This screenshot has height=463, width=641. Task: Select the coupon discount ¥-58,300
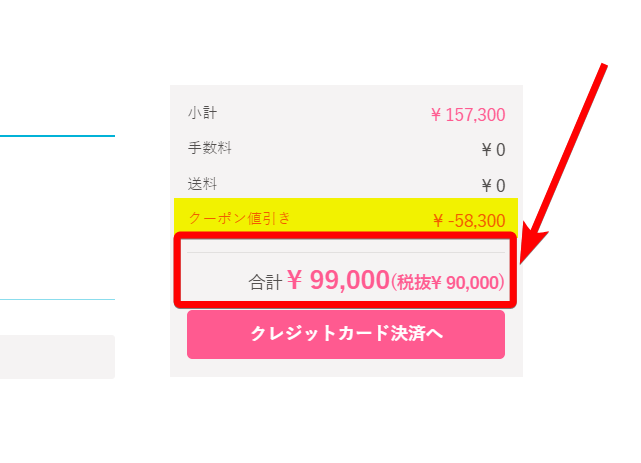[468, 221]
